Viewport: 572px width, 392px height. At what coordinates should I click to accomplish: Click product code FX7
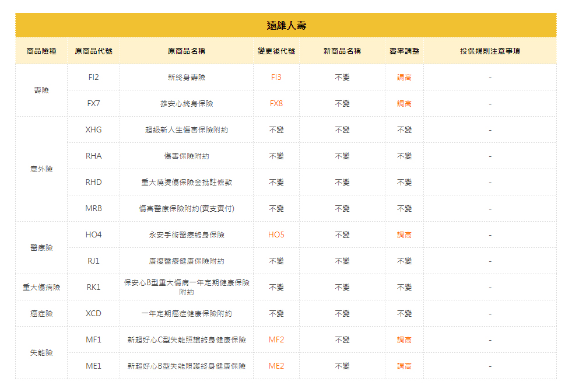93,103
